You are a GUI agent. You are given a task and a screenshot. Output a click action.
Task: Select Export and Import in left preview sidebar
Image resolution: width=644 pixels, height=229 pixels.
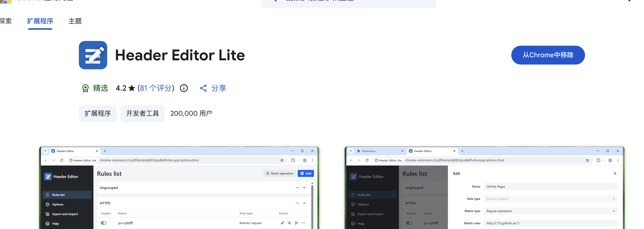coord(67,214)
